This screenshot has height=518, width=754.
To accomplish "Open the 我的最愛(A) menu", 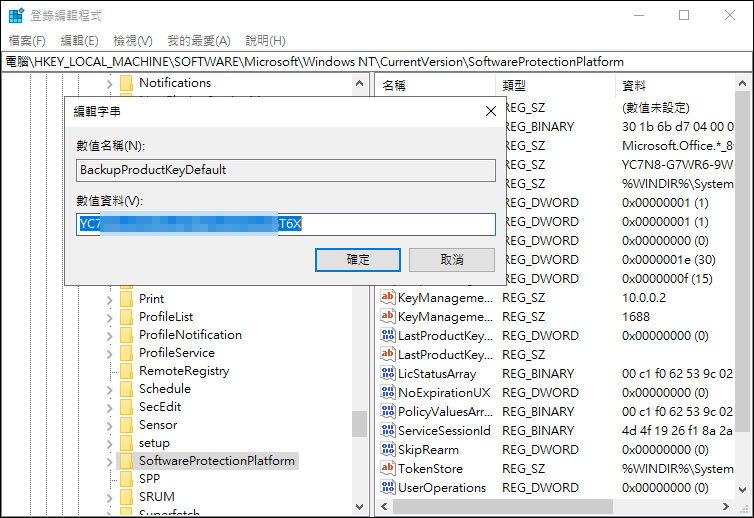I will (199, 41).
